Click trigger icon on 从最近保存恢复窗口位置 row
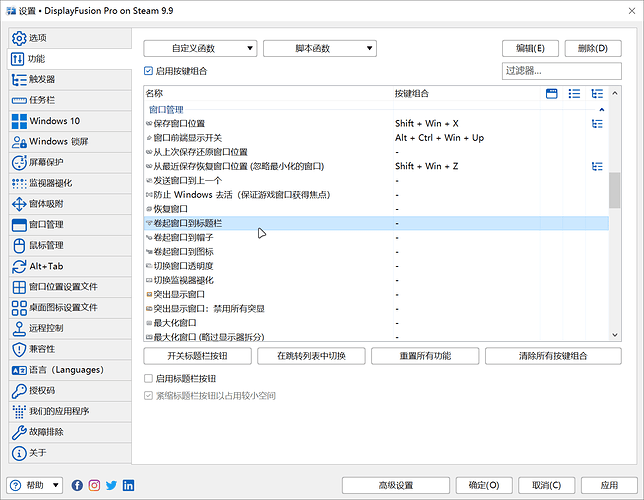This screenshot has height=500, width=644. click(x=597, y=166)
